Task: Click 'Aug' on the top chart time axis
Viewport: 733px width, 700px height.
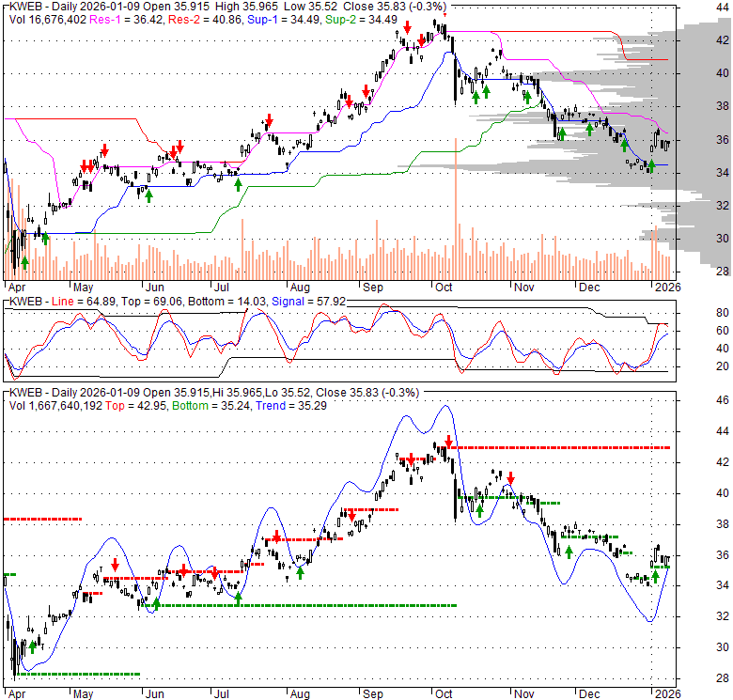Action: click(300, 287)
